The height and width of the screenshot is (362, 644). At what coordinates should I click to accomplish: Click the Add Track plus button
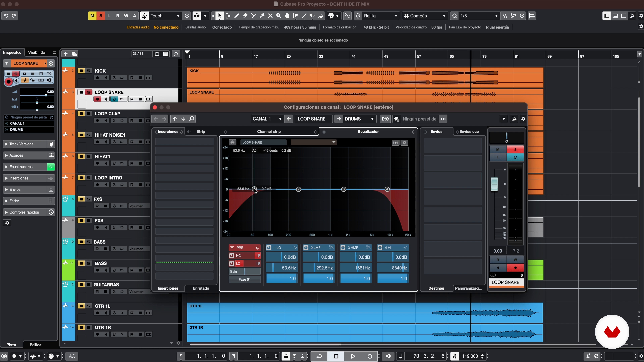(x=66, y=54)
